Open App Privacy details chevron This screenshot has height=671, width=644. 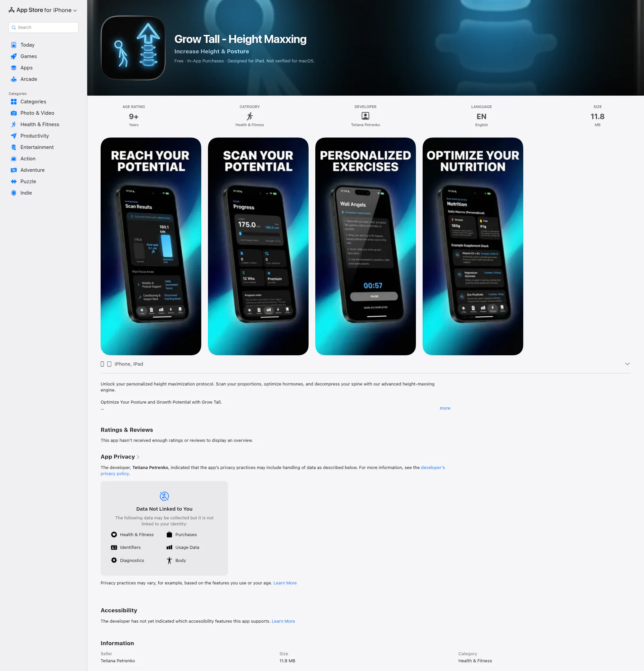tap(138, 457)
